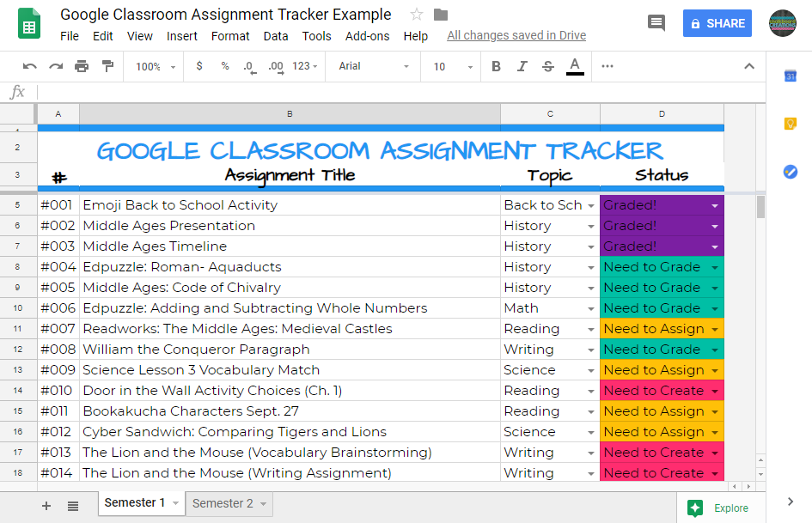Open Topic dropdown for Emoji Back to School

591,205
